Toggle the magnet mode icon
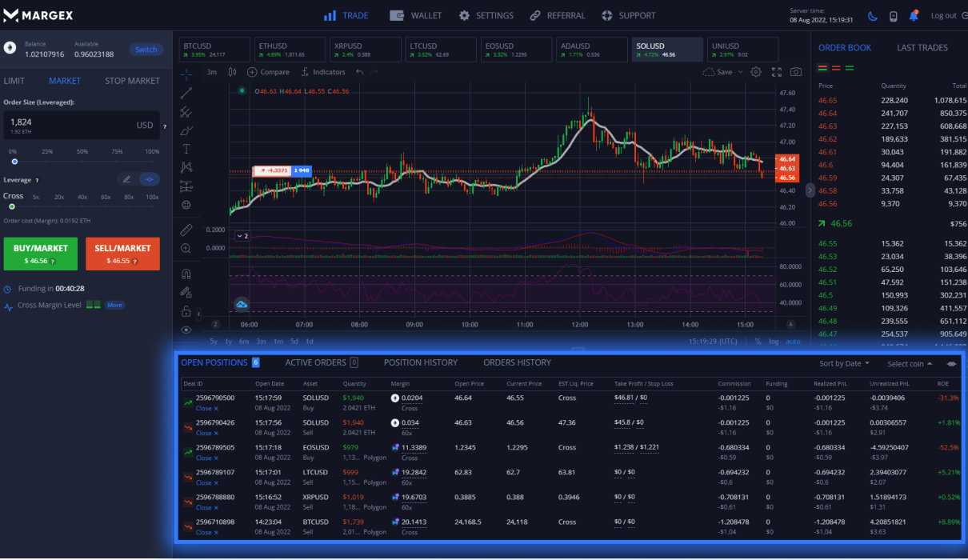968x560 pixels. [186, 274]
